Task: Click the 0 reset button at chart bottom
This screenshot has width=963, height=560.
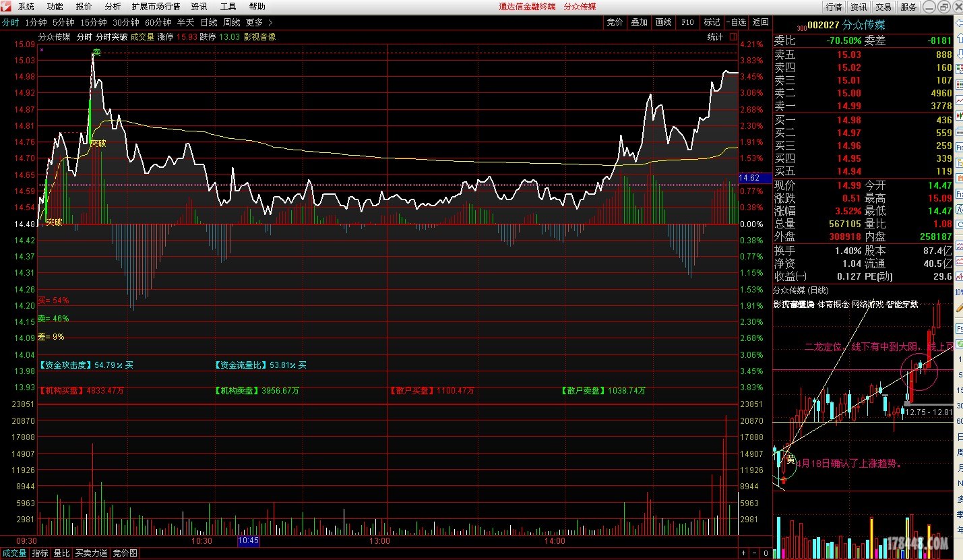Action: point(766,553)
